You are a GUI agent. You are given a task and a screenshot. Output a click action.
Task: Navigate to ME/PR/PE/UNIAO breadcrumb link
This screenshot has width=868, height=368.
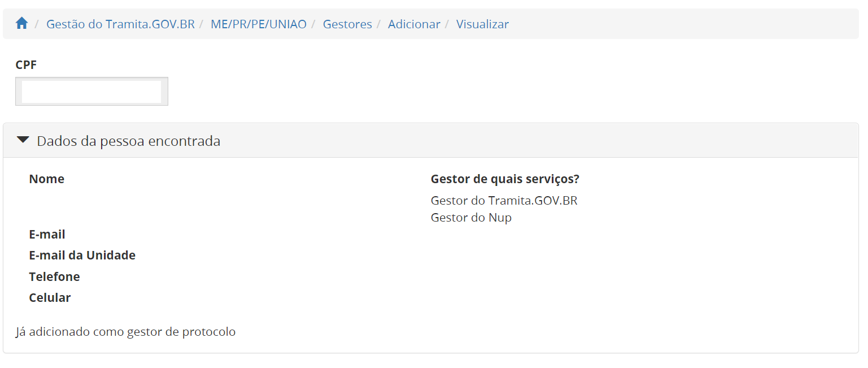259,24
